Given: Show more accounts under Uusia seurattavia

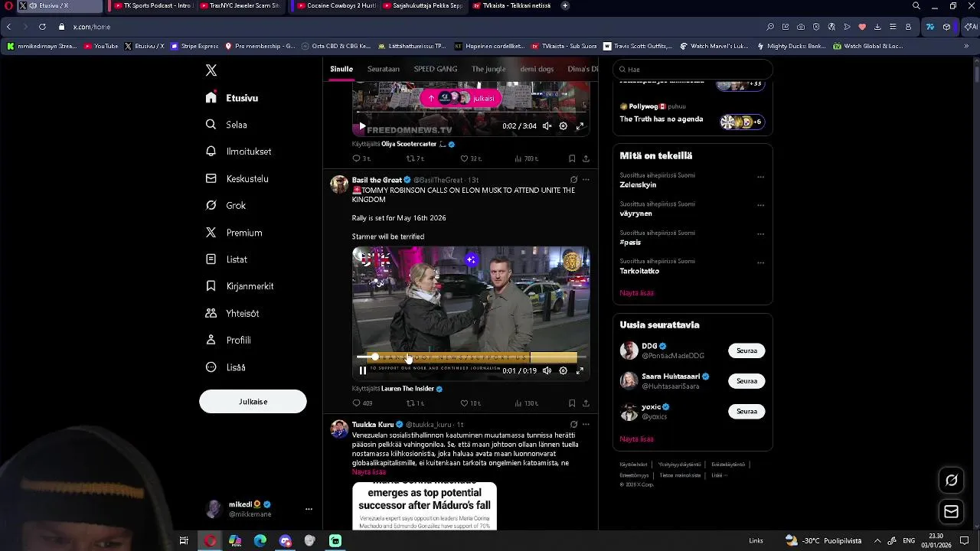Looking at the screenshot, I should [636, 439].
